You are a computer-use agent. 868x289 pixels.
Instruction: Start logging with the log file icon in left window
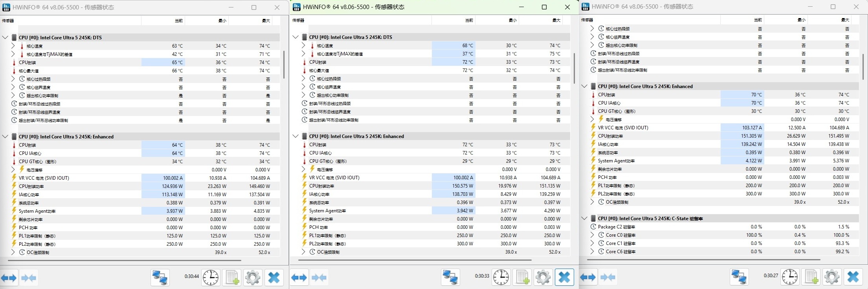point(231,278)
